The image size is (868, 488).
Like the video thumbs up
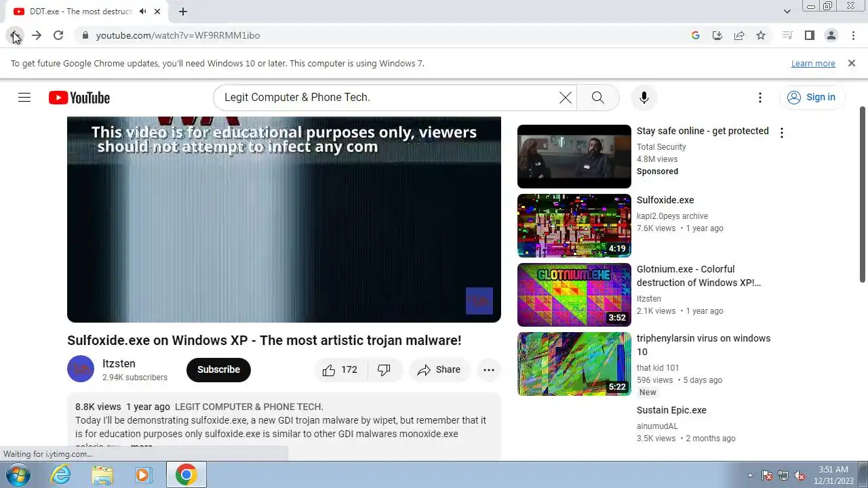[340, 369]
